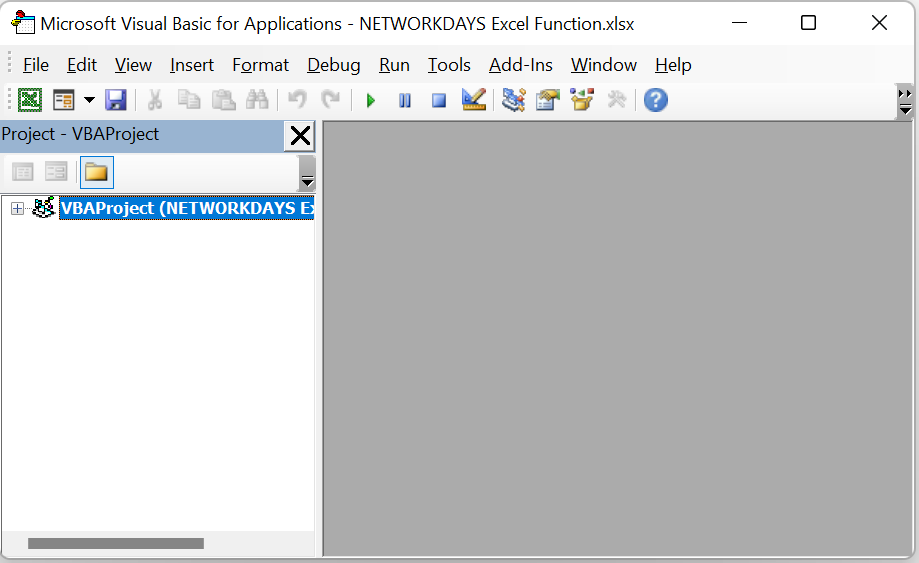919x563 pixels.
Task: Expand the VBAProject tree node
Action: (18, 209)
